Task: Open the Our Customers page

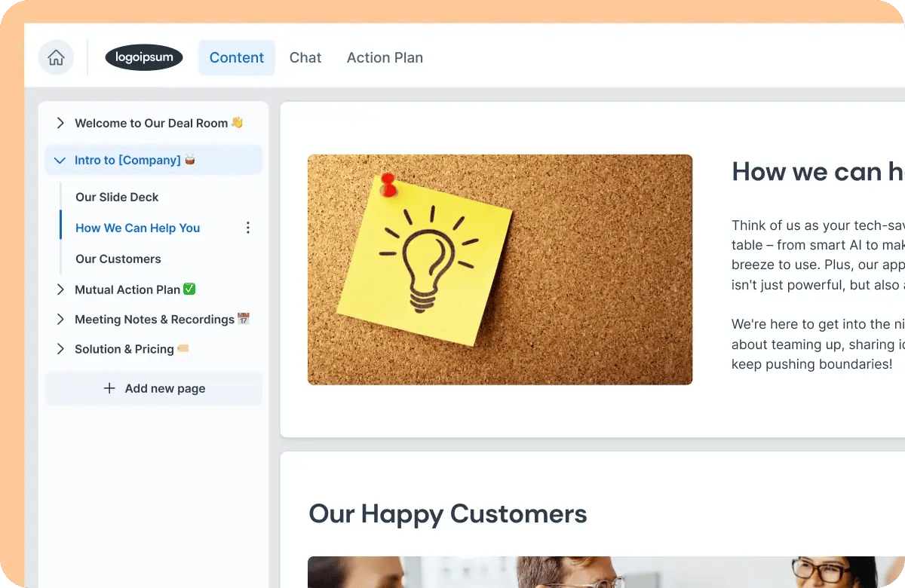Action: [118, 259]
